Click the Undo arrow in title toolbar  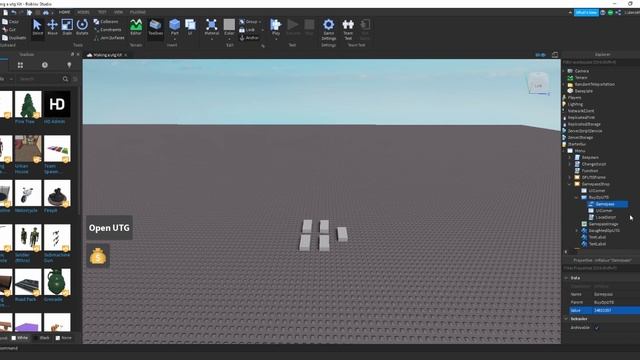[13, 12]
